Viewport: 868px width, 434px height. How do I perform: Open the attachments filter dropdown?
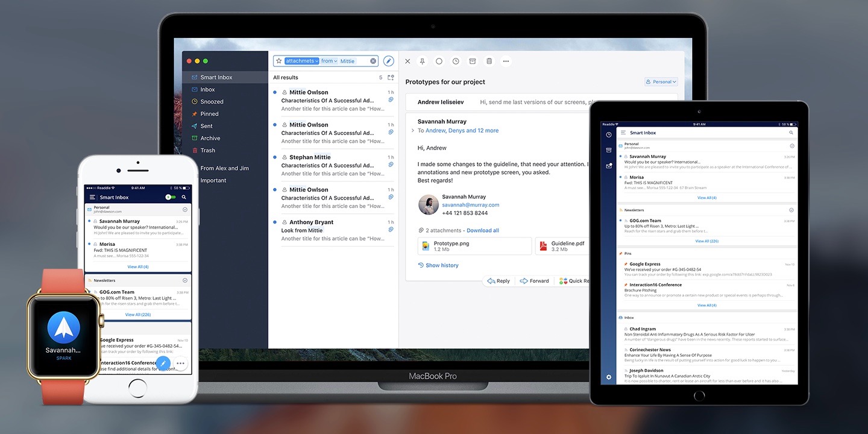(316, 60)
